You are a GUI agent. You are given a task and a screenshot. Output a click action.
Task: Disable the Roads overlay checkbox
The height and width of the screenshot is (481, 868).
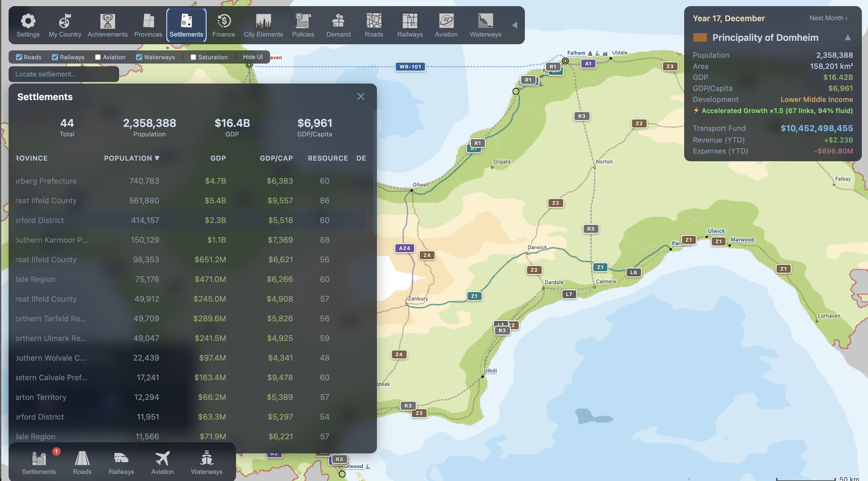point(19,57)
